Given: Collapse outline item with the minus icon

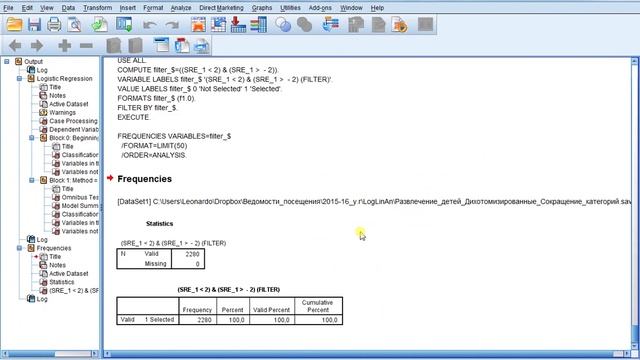Looking at the screenshot, I should (86, 46).
